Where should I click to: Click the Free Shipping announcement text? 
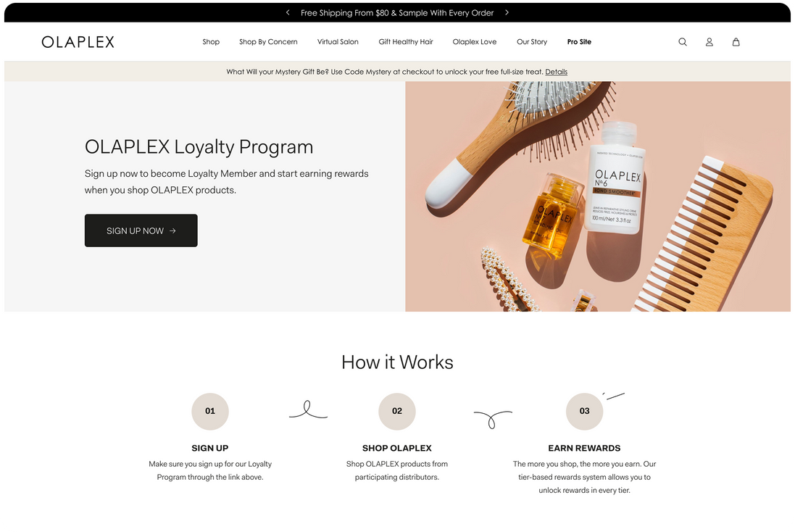[x=397, y=12]
